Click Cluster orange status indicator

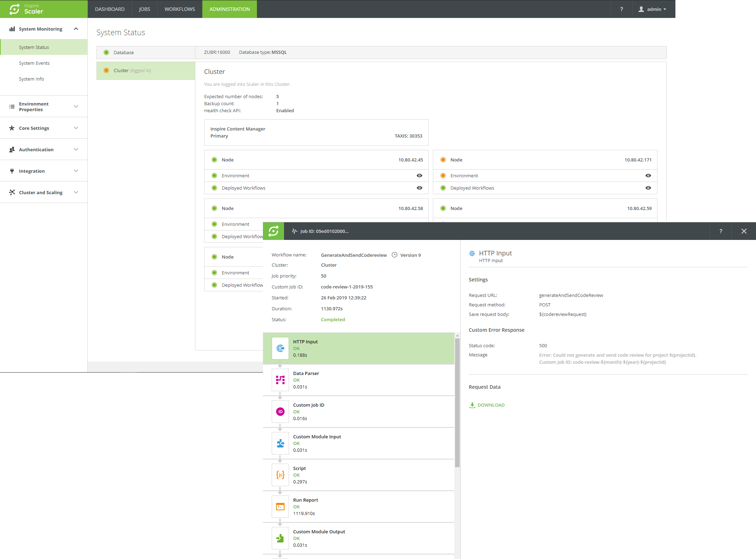[106, 70]
